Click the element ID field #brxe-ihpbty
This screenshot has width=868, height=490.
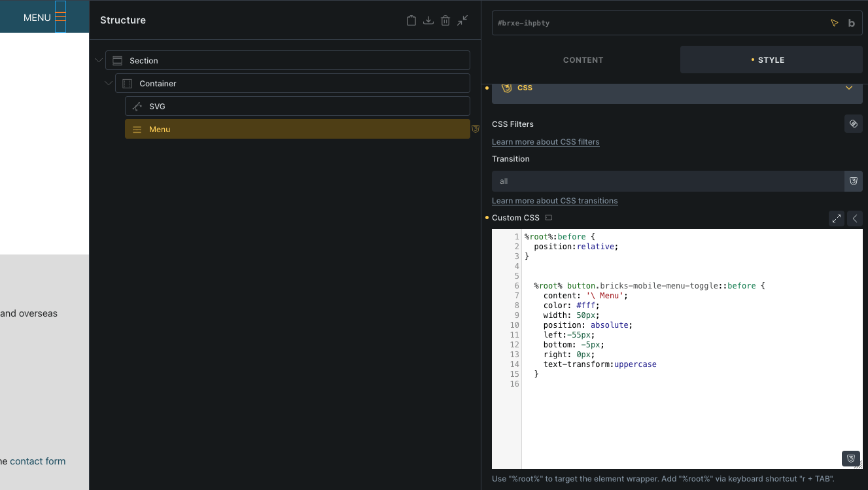coord(677,23)
